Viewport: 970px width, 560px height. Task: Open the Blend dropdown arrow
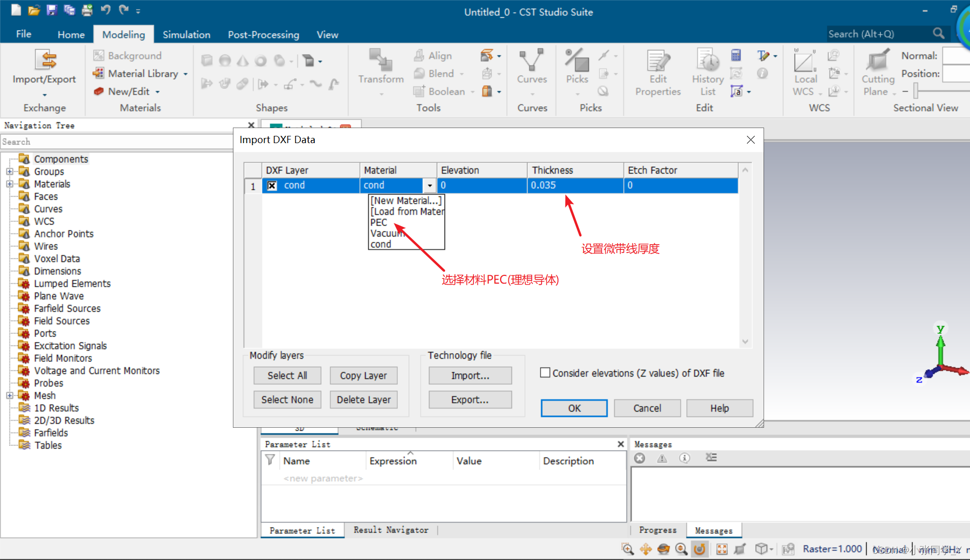click(462, 74)
